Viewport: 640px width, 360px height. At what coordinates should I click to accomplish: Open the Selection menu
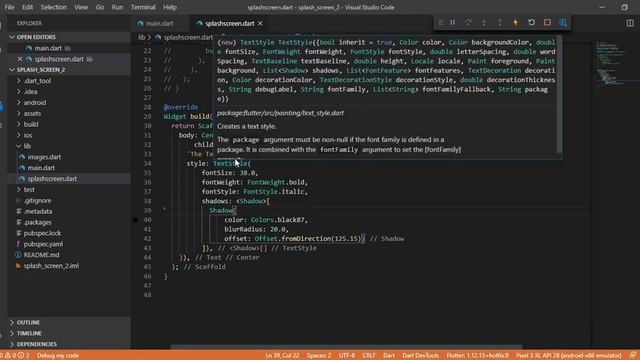53,7
